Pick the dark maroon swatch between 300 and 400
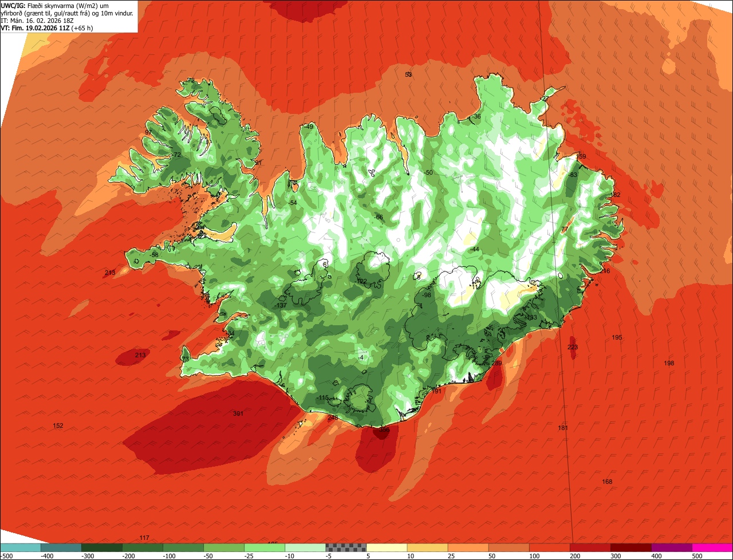 pyautogui.click(x=632, y=547)
